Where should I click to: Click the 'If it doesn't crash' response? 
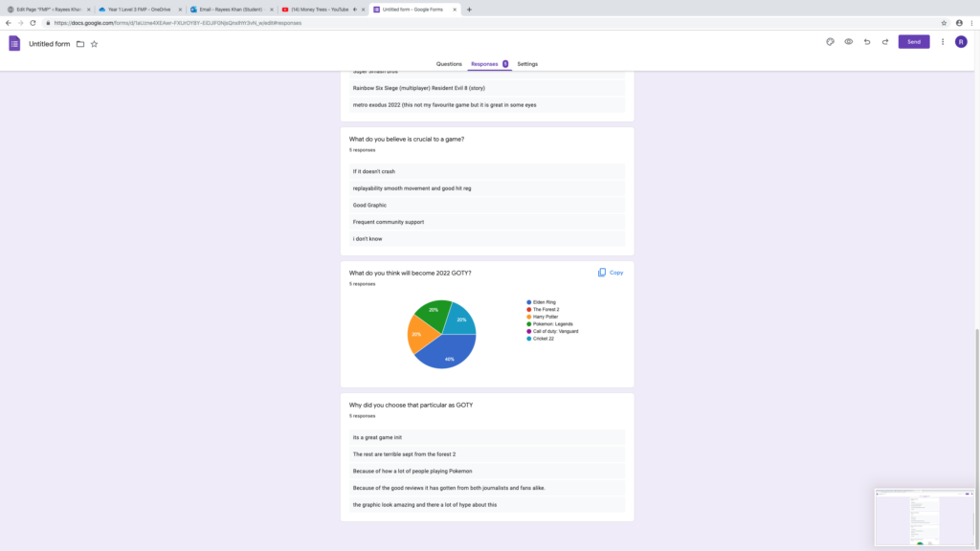(487, 171)
